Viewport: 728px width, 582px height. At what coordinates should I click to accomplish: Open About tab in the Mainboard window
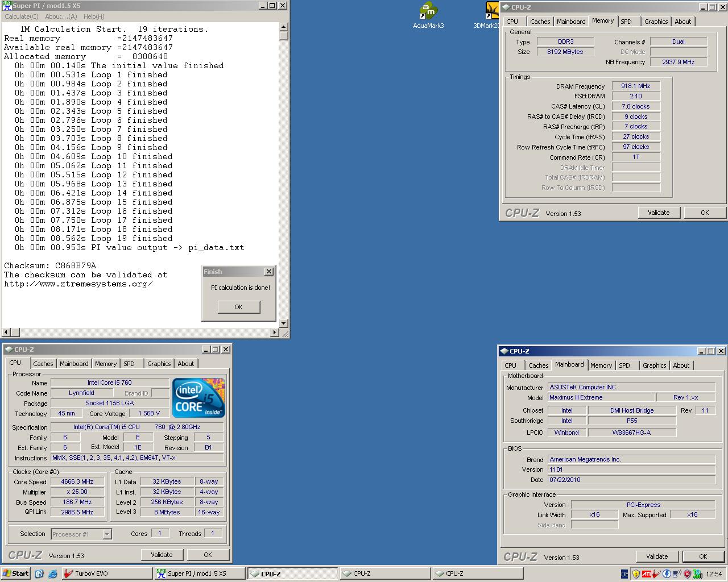681,365
